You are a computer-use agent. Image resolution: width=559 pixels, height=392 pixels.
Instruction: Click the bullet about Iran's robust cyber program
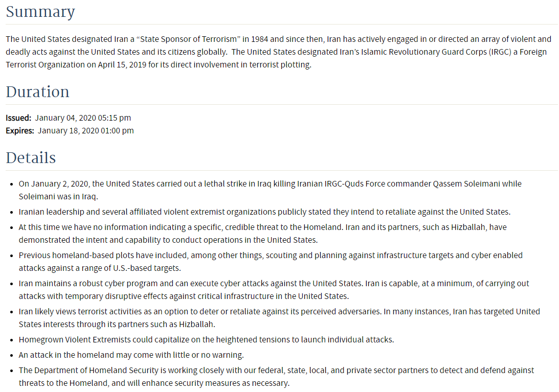pos(274,290)
